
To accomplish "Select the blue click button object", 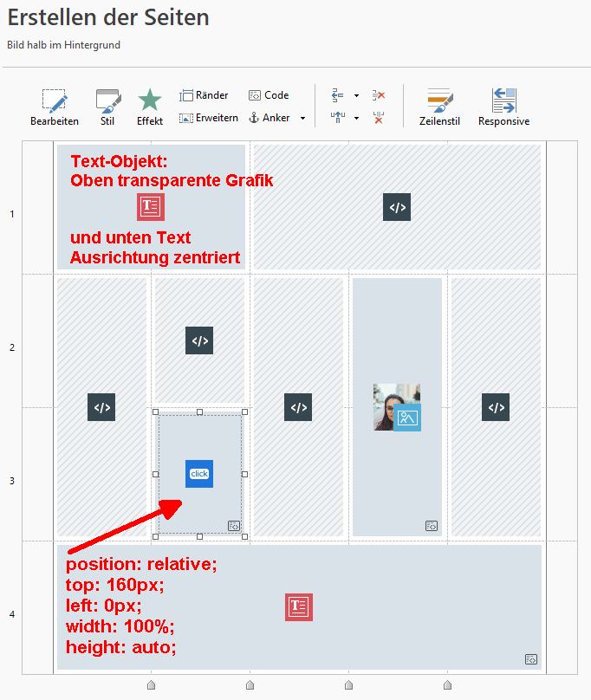I will (x=199, y=474).
